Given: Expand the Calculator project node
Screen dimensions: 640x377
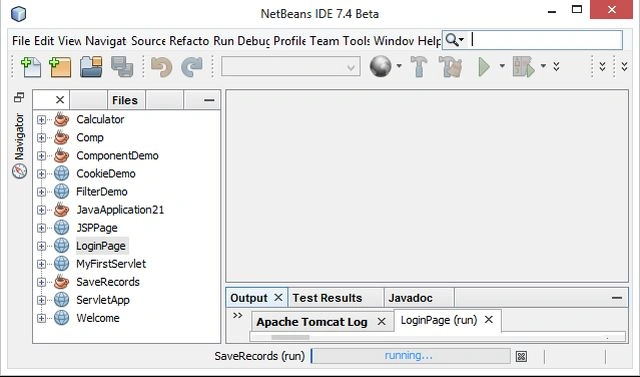Looking at the screenshot, I should (x=41, y=120).
